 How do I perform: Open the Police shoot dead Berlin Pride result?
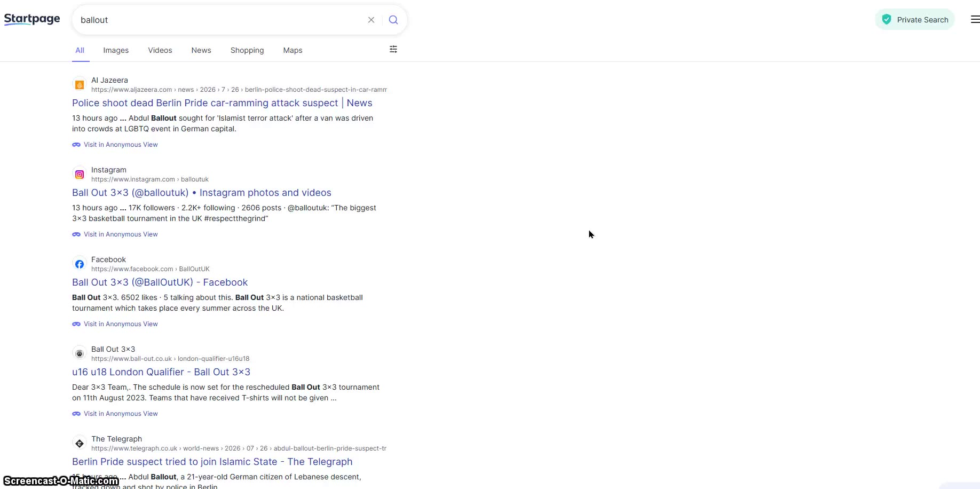pos(222,103)
